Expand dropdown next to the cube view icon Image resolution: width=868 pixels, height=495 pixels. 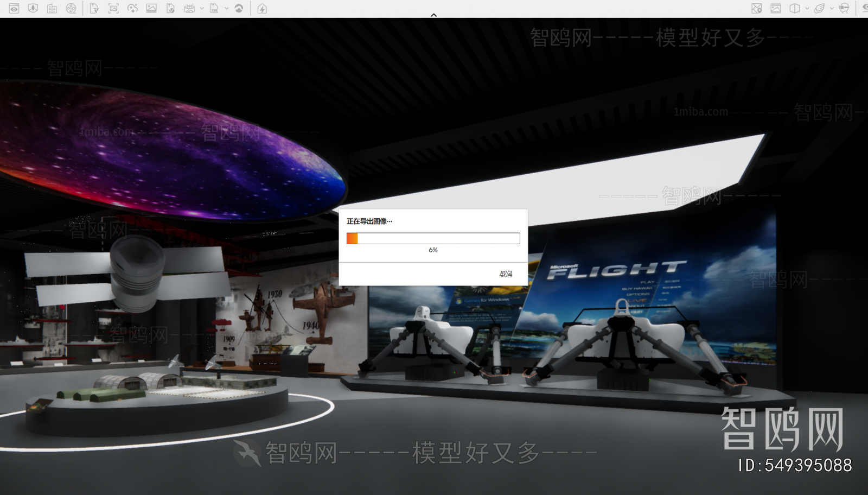(807, 9)
